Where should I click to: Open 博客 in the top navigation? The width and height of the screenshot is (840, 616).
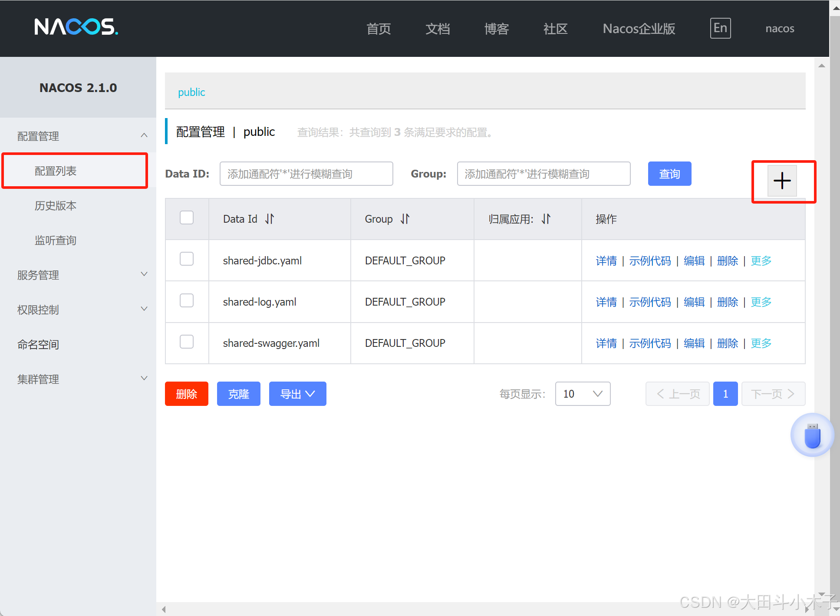tap(497, 29)
